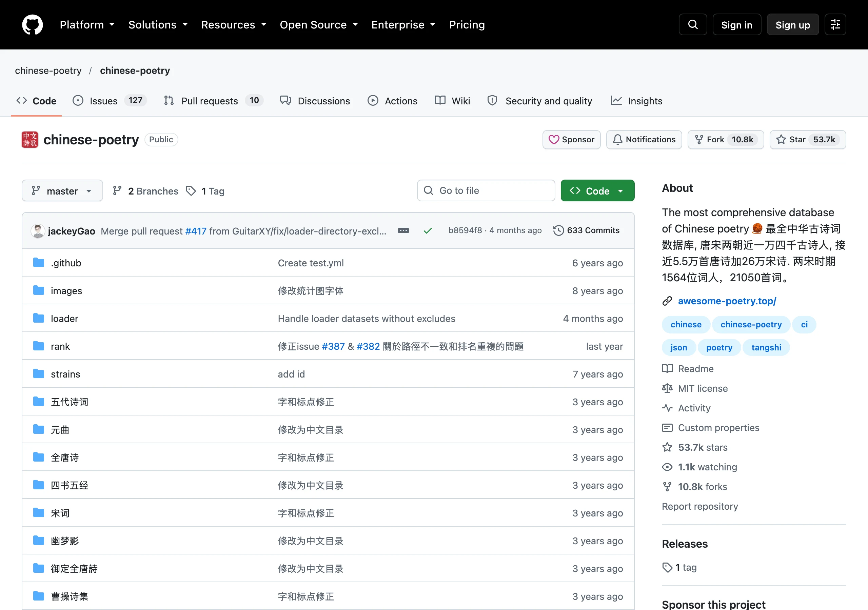Open the Enterprise dropdown
This screenshot has height=610, width=868.
(x=403, y=24)
